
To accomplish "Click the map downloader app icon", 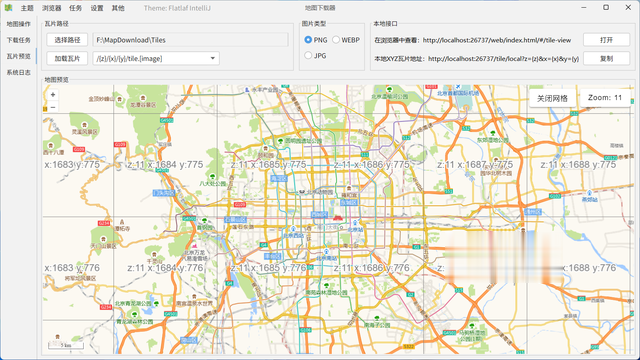I will click(8, 8).
